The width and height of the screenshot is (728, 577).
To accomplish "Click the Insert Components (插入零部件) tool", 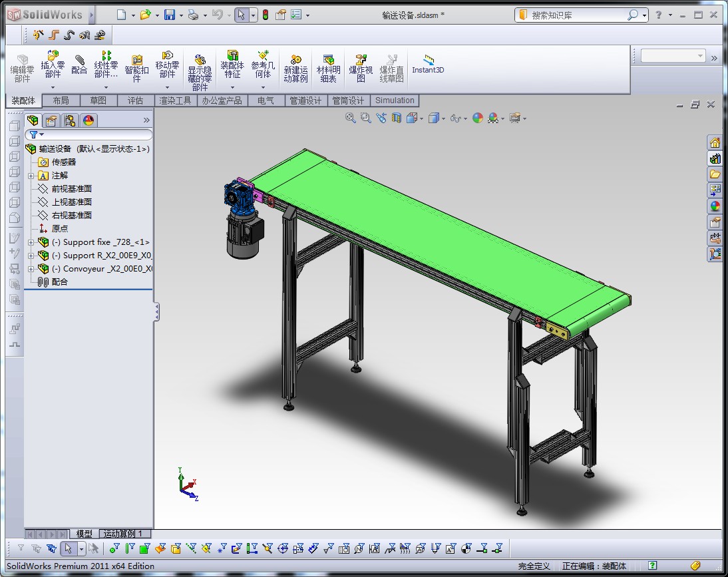I will click(x=53, y=65).
